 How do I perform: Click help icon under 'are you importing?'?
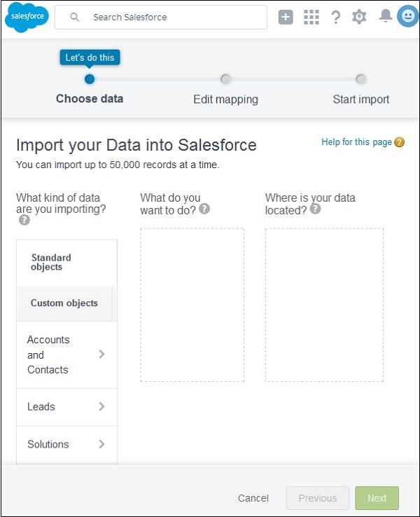(24, 220)
